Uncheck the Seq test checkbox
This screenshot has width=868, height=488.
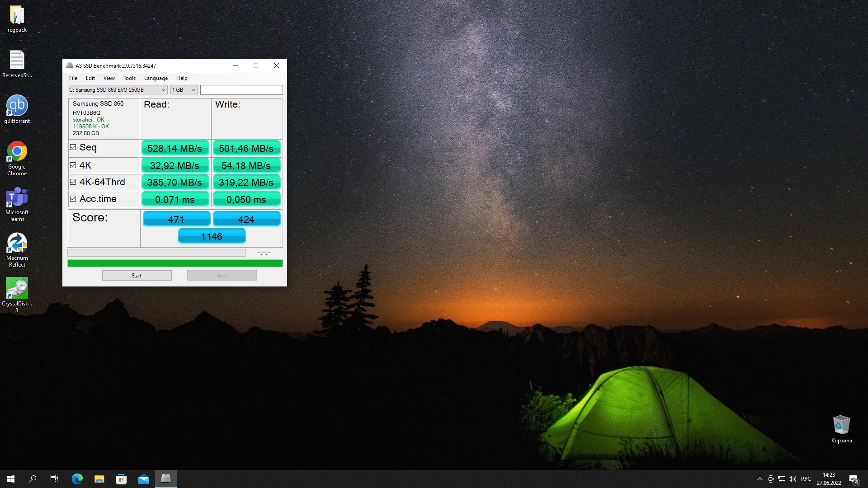[x=73, y=147]
